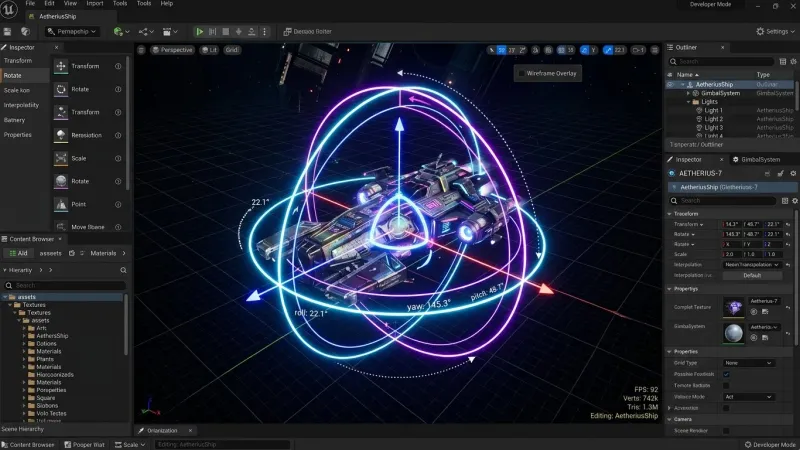Toggle visibility eye of AetheriusShip in Outliner
This screenshot has width=800, height=450.
(670, 85)
